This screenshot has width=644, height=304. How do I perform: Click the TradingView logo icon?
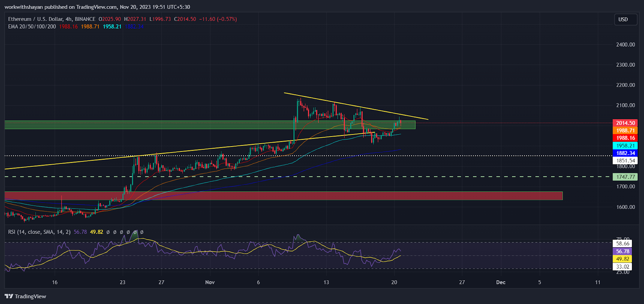click(x=9, y=296)
